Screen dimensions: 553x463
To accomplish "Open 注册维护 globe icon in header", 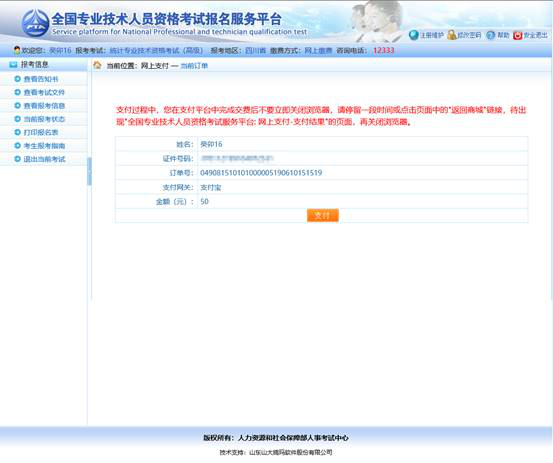I will point(414,35).
